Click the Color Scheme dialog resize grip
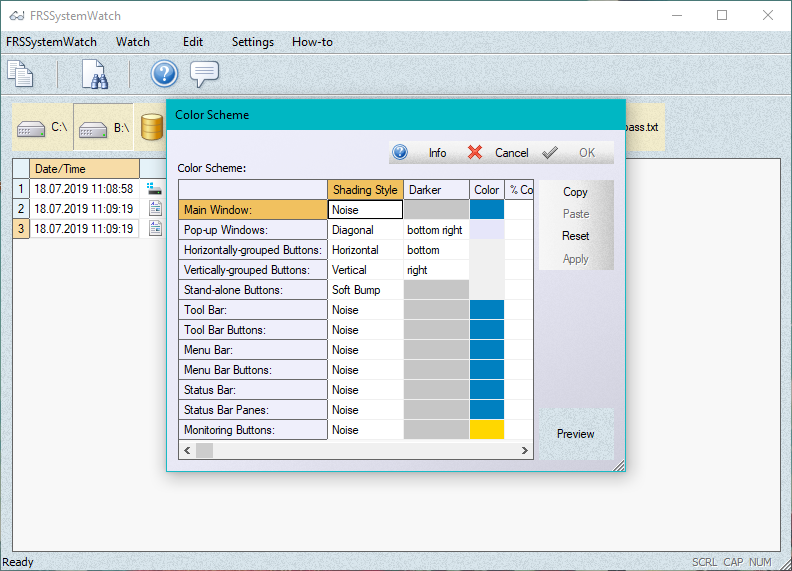Screen dimensions: 792x571 coord(619,465)
